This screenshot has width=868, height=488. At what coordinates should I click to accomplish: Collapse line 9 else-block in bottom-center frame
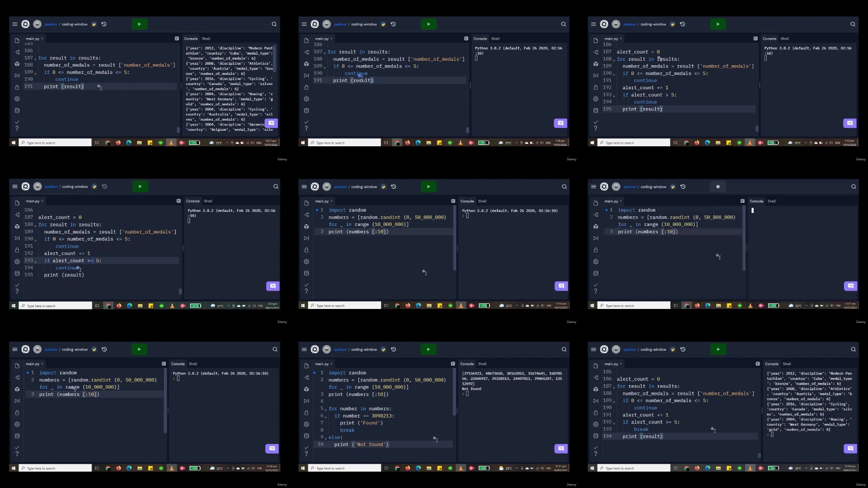tap(325, 438)
